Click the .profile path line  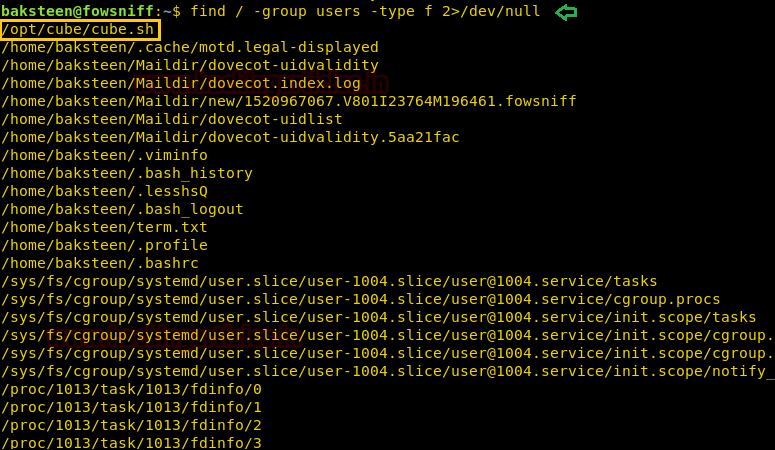point(104,245)
